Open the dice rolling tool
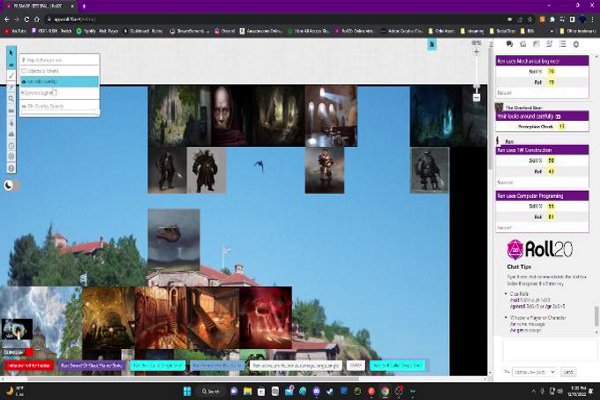The height and width of the screenshot is (400, 600). 11,157
